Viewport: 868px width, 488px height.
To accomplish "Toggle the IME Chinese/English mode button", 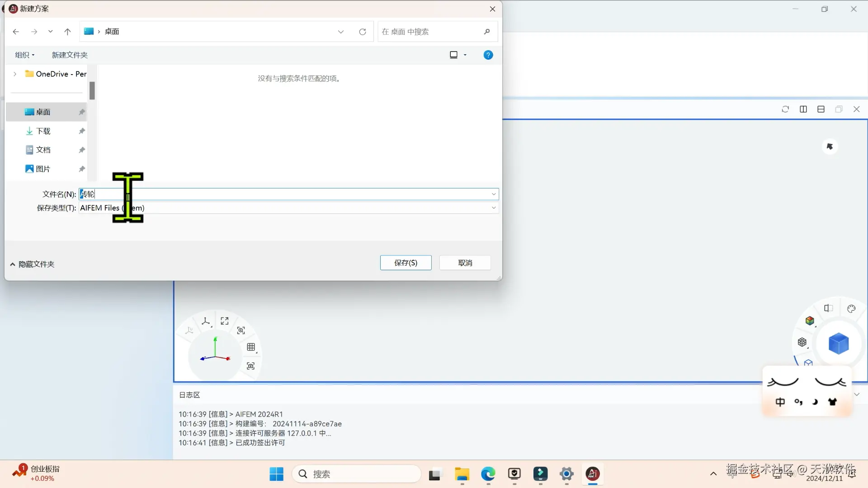I will 780,402.
